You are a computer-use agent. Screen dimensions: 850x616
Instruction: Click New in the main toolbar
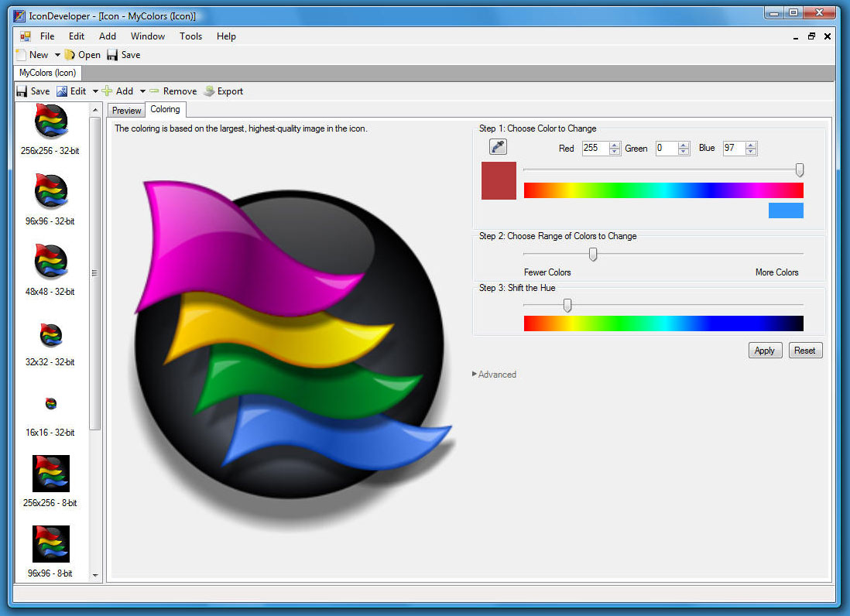coord(33,55)
